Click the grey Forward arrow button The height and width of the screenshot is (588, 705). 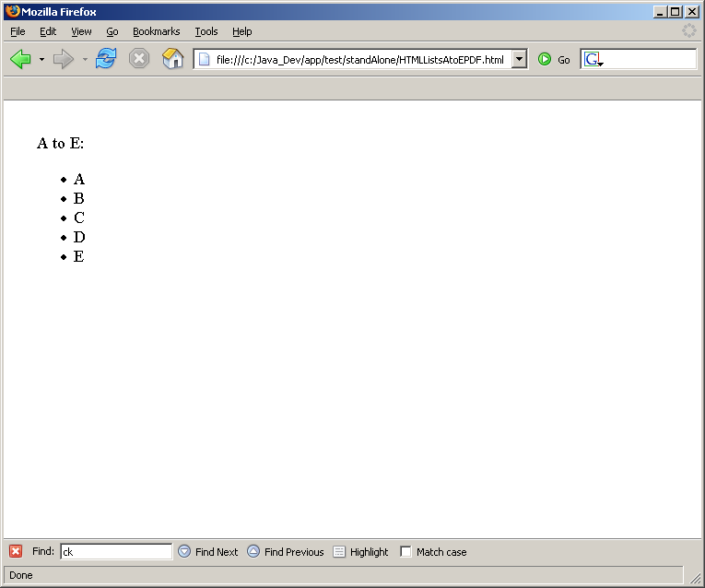63,59
